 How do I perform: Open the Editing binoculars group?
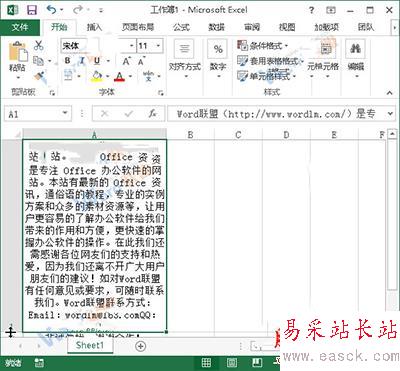click(355, 59)
